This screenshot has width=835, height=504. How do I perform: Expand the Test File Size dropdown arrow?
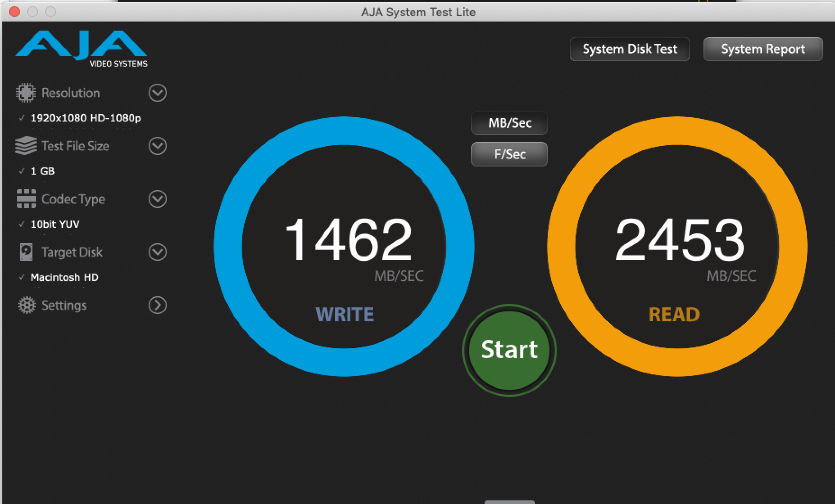[158, 146]
